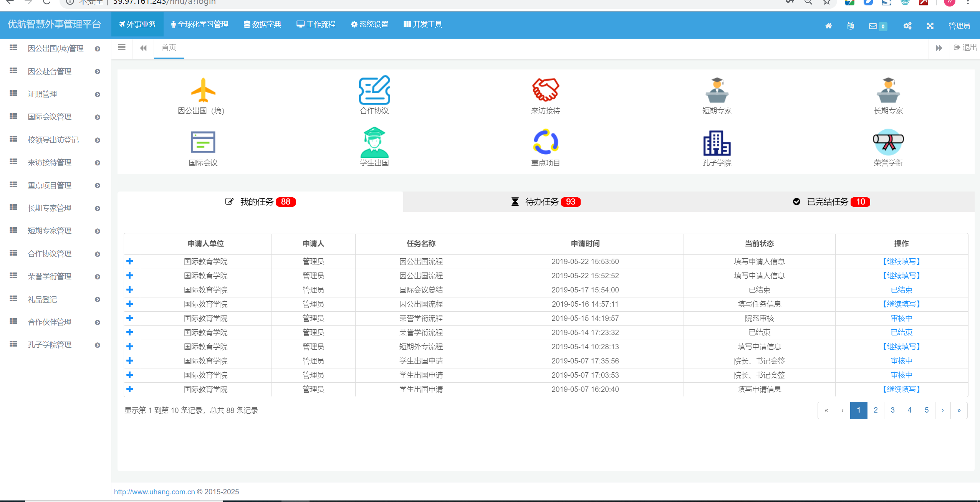Expand the first task row plus icon
This screenshot has width=980, height=502.
click(x=130, y=261)
